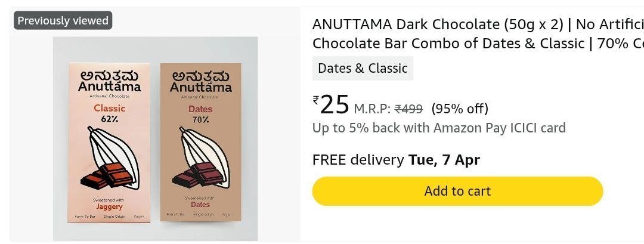644x244 pixels.
Task: Open the brown Dates chocolate bar image
Action: tap(201, 142)
